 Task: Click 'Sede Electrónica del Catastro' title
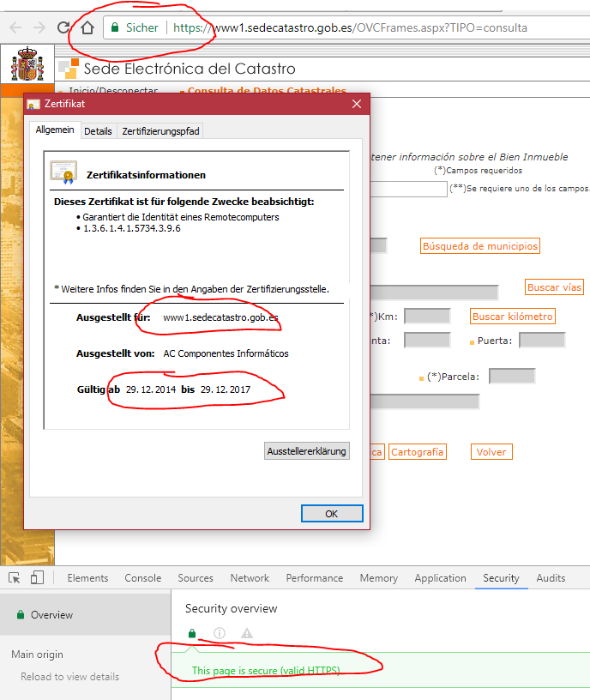click(190, 69)
